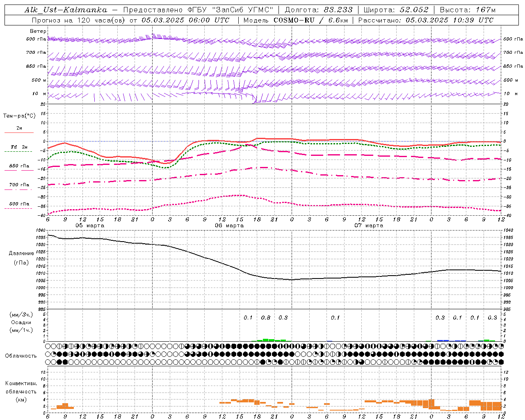525x420 pixels.
Task: Click the green precipitation bar under 0.8
Action: (x=266, y=340)
